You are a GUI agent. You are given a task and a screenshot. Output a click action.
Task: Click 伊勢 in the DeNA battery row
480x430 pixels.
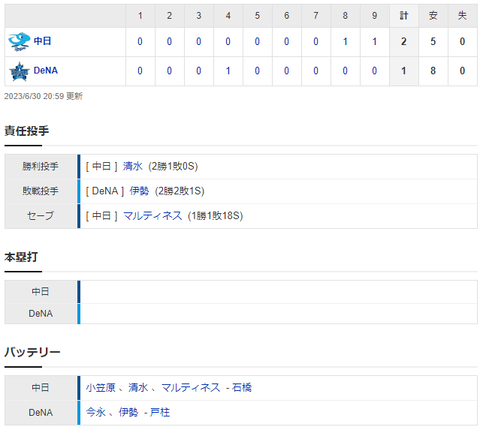click(x=128, y=412)
